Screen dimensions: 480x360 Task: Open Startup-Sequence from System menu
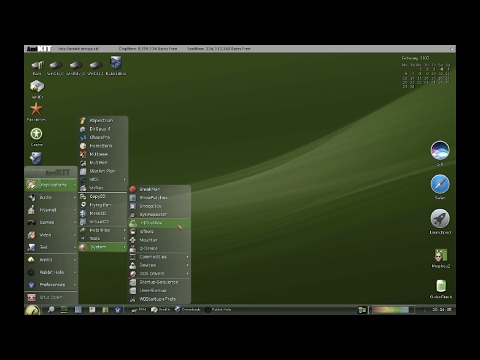159,282
